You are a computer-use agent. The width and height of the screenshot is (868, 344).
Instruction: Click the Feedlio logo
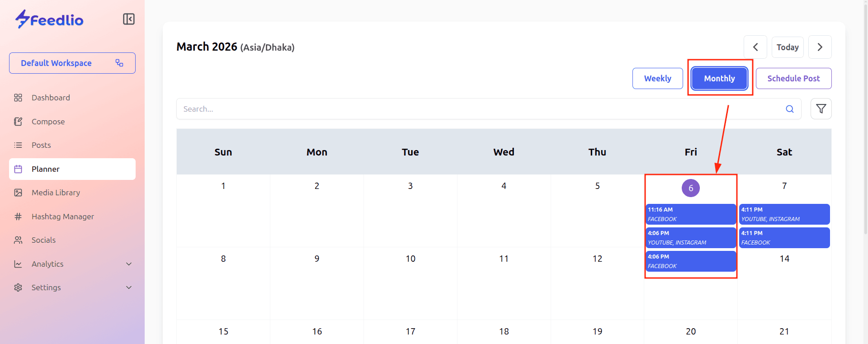click(50, 19)
